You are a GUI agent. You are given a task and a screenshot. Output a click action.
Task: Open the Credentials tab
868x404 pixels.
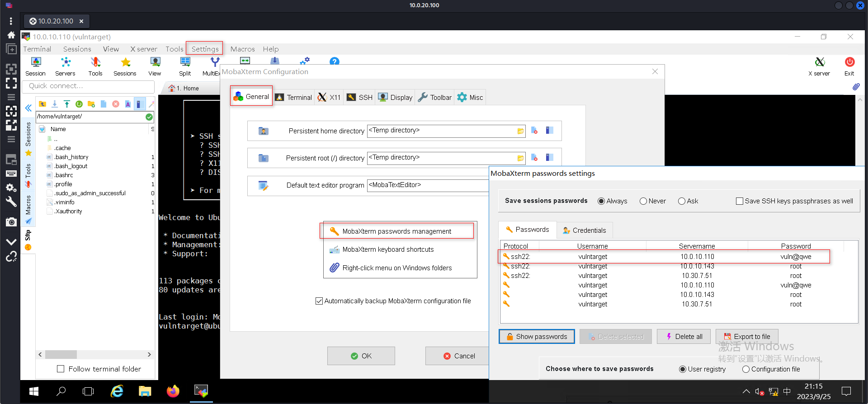pyautogui.click(x=585, y=230)
